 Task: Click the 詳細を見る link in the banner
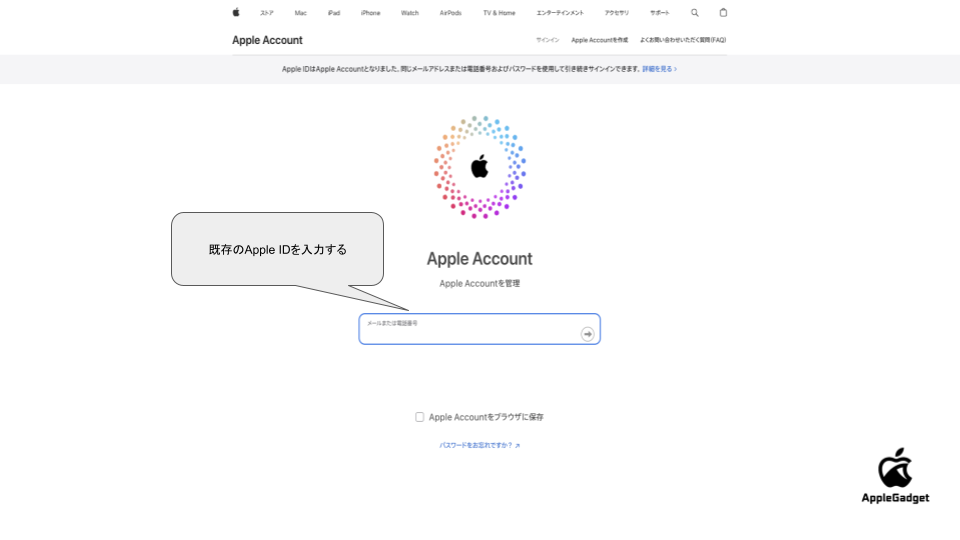point(659,69)
